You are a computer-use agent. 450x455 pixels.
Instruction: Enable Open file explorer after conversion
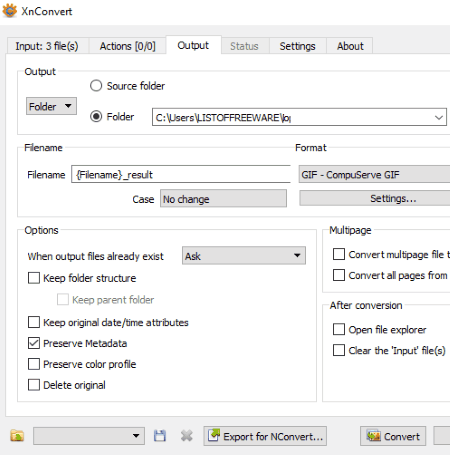point(339,329)
